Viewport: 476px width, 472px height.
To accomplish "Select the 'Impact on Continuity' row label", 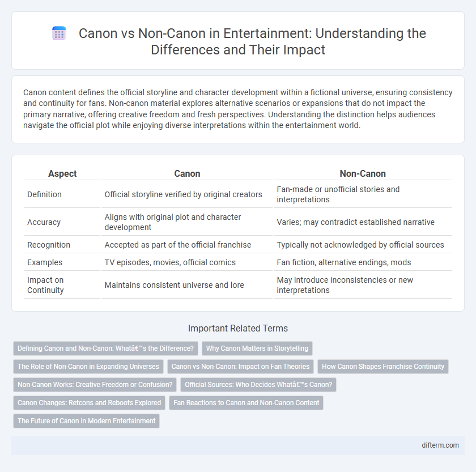I will pos(45,285).
